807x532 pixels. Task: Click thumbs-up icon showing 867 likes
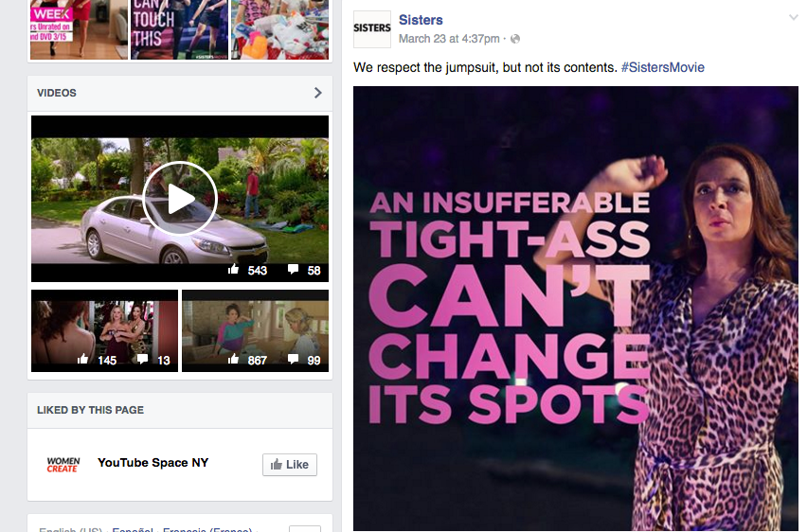pyautogui.click(x=234, y=360)
